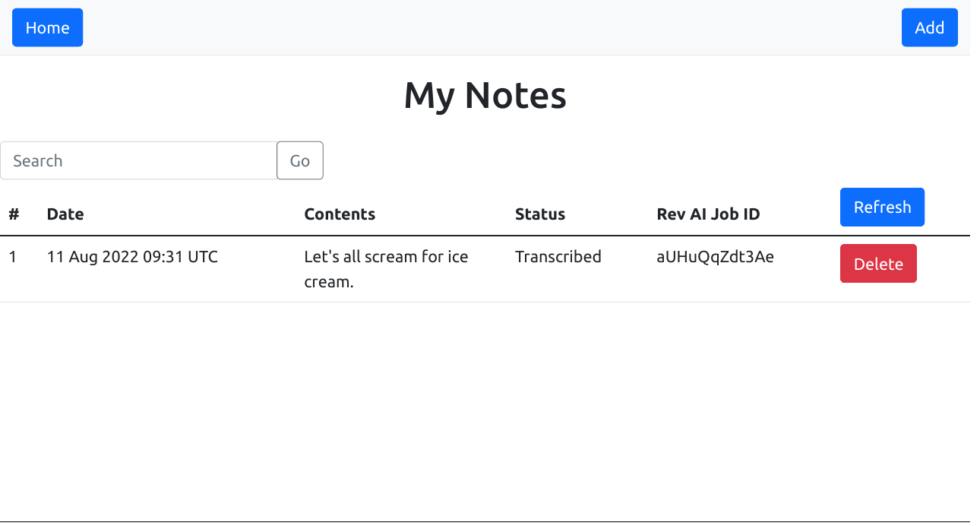The width and height of the screenshot is (980, 526).
Task: Click the Transcribed status cell
Action: 558,257
